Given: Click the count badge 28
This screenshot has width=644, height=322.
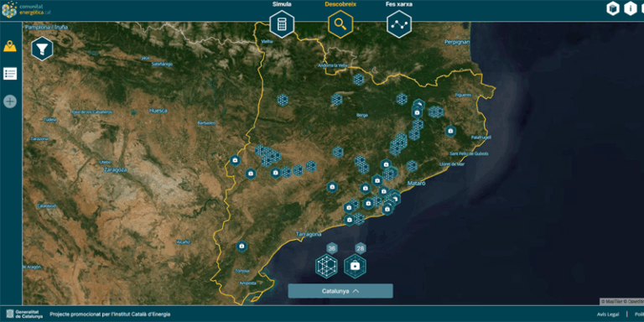Looking at the screenshot, I should 361,248.
